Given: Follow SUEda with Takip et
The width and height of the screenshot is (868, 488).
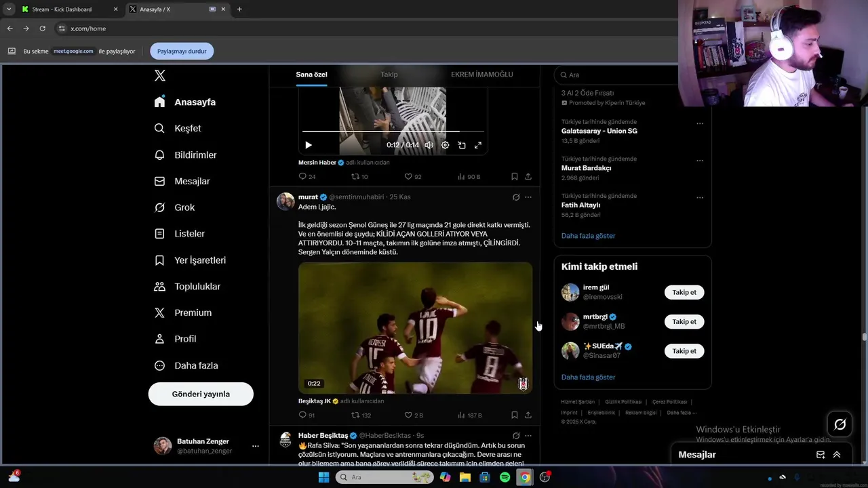Looking at the screenshot, I should coord(684,350).
